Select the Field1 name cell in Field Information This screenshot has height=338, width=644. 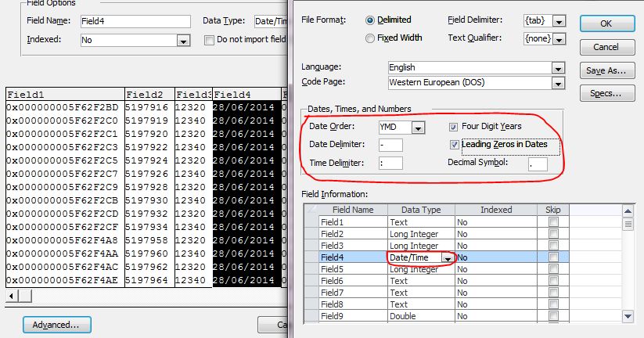[x=353, y=222]
